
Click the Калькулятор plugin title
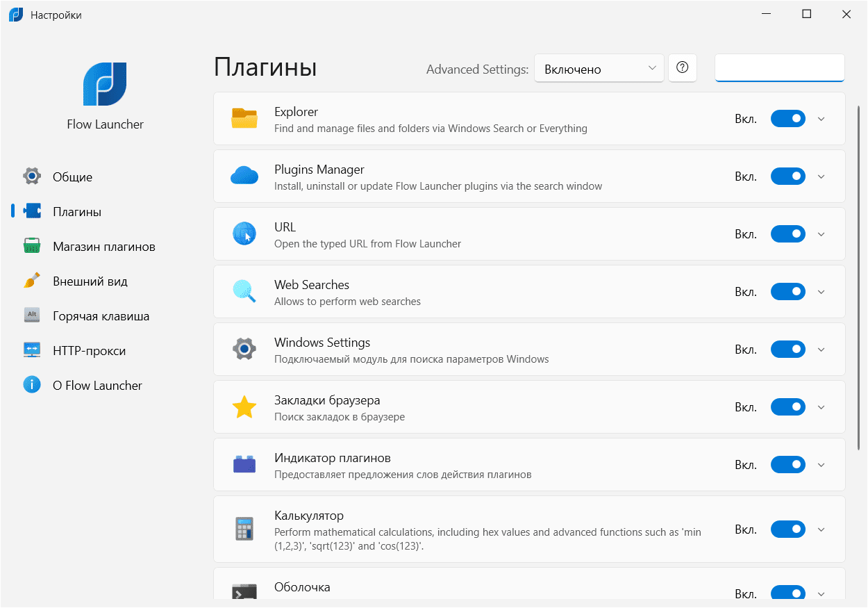pos(309,516)
